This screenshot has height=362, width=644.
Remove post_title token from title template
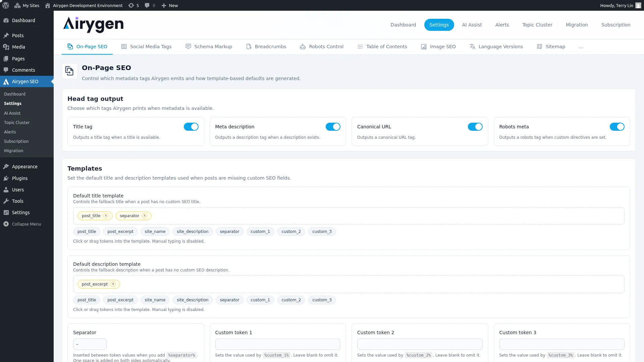pos(106,216)
